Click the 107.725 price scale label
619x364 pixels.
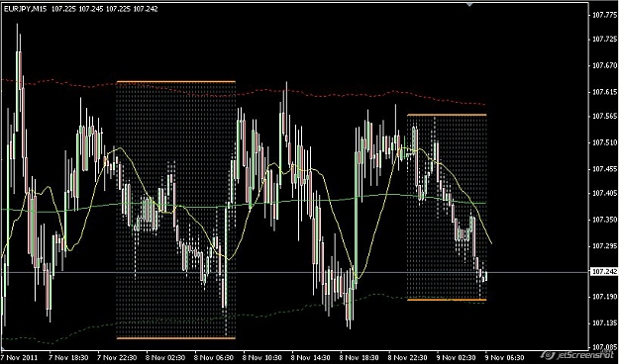pos(604,39)
